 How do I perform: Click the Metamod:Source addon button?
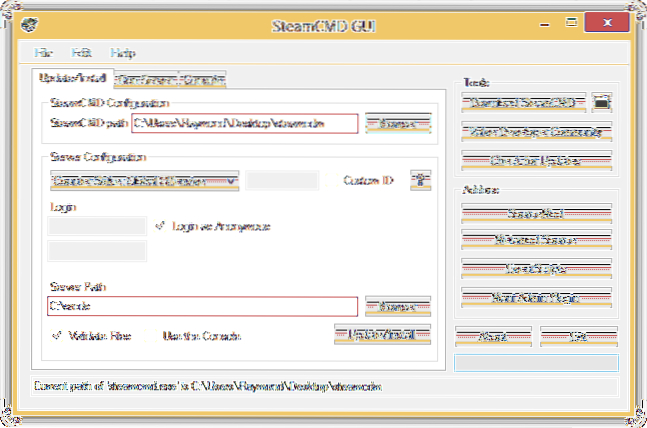click(x=536, y=240)
